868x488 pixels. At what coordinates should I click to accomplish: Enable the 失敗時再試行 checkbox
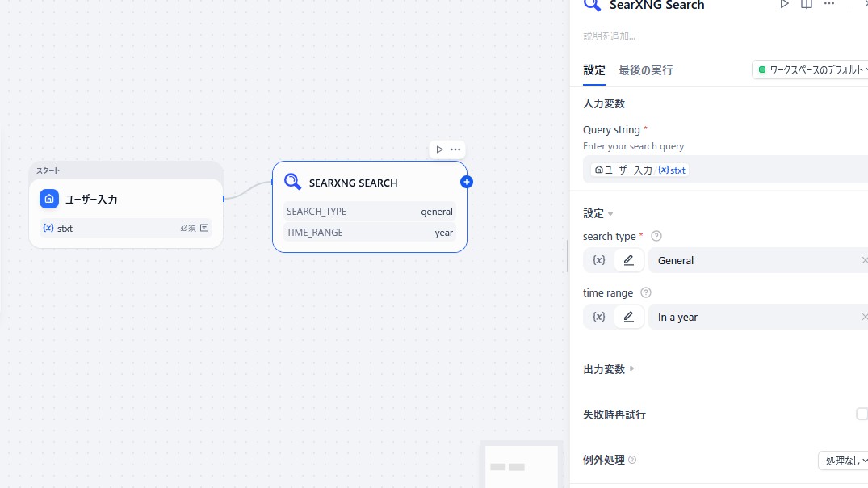point(862,414)
